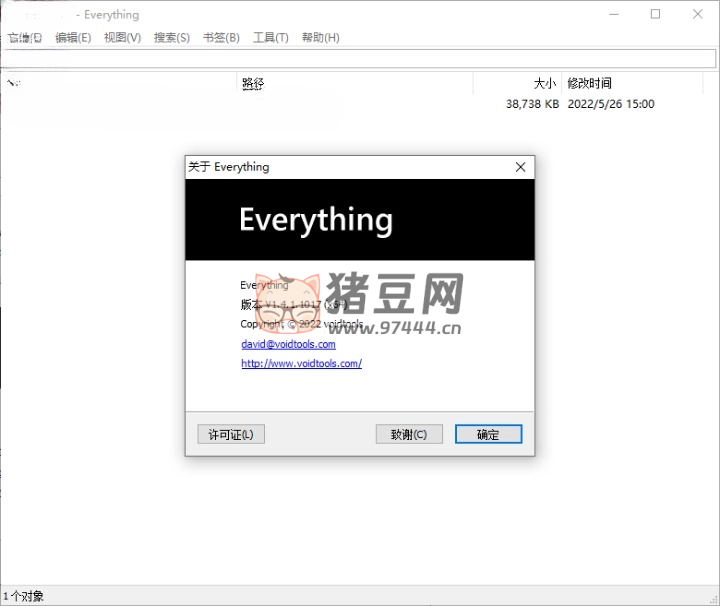Image resolution: width=720 pixels, height=606 pixels.
Task: Open the 工具(T) menu
Action: [270, 37]
